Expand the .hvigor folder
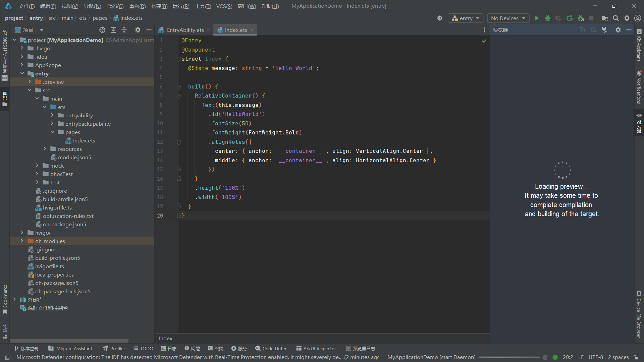 coord(22,48)
